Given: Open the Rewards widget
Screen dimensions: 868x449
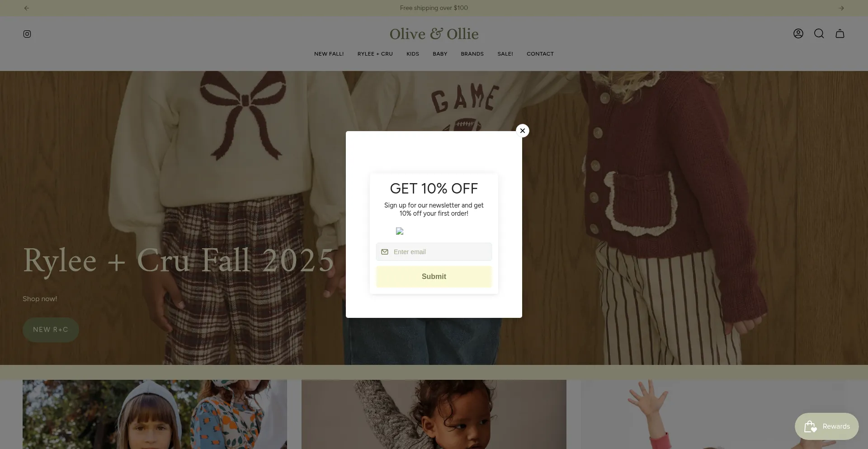Looking at the screenshot, I should tap(827, 426).
